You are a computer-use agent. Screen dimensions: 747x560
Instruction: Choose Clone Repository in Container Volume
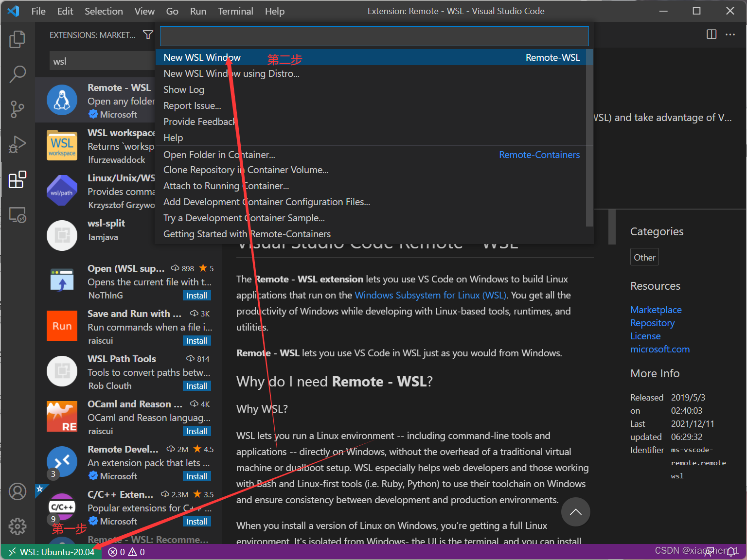(372, 170)
